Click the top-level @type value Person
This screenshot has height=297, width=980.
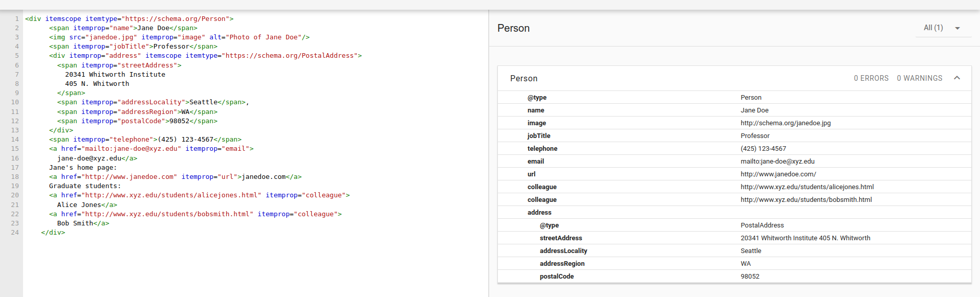[x=751, y=98]
